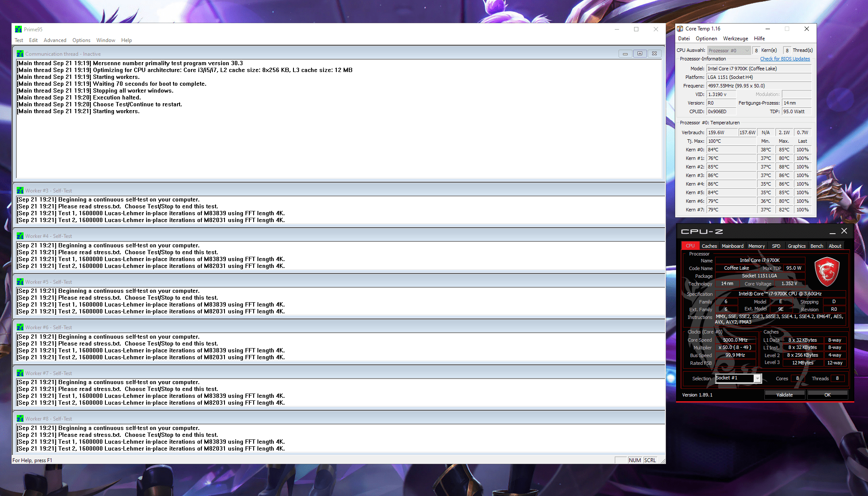Image resolution: width=868 pixels, height=496 pixels.
Task: Click the Core Speed value 5000.0 MHz in CPU-Z
Action: click(x=735, y=340)
